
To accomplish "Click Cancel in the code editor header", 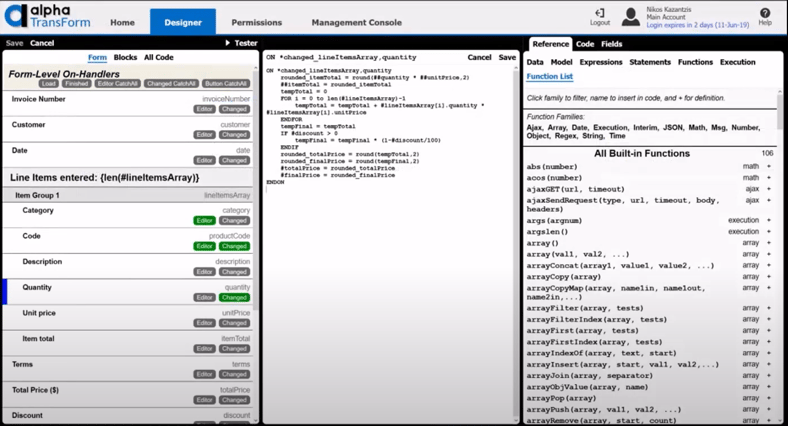I will coord(479,57).
